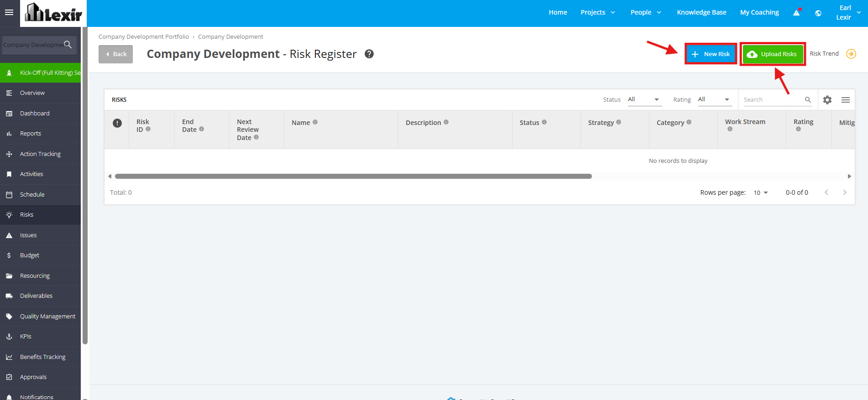Open Resourcing in the sidebar
The width and height of the screenshot is (868, 400).
pyautogui.click(x=40, y=275)
